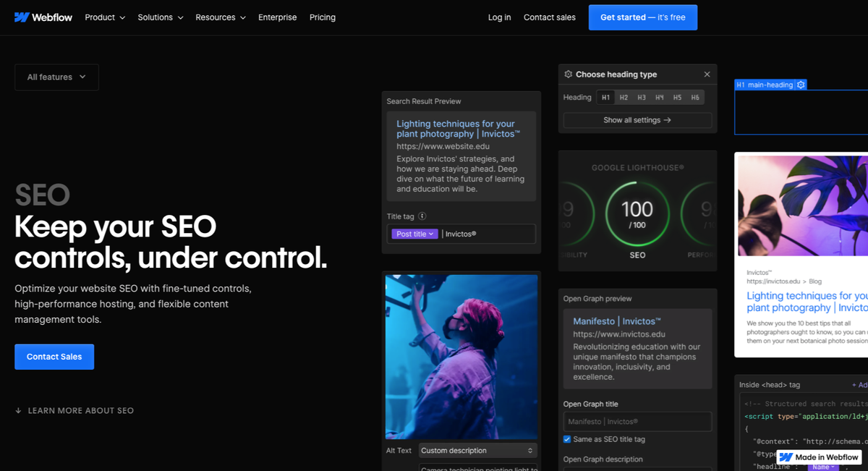Click the Manifesto | Invictos Open Graph title
This screenshot has width=868, height=471.
(617, 321)
